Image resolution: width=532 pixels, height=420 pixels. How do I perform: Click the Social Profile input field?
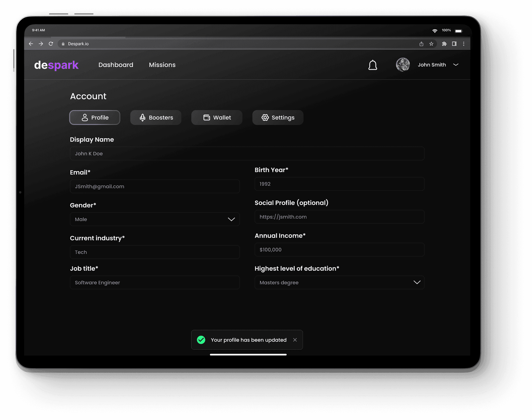pyautogui.click(x=340, y=217)
